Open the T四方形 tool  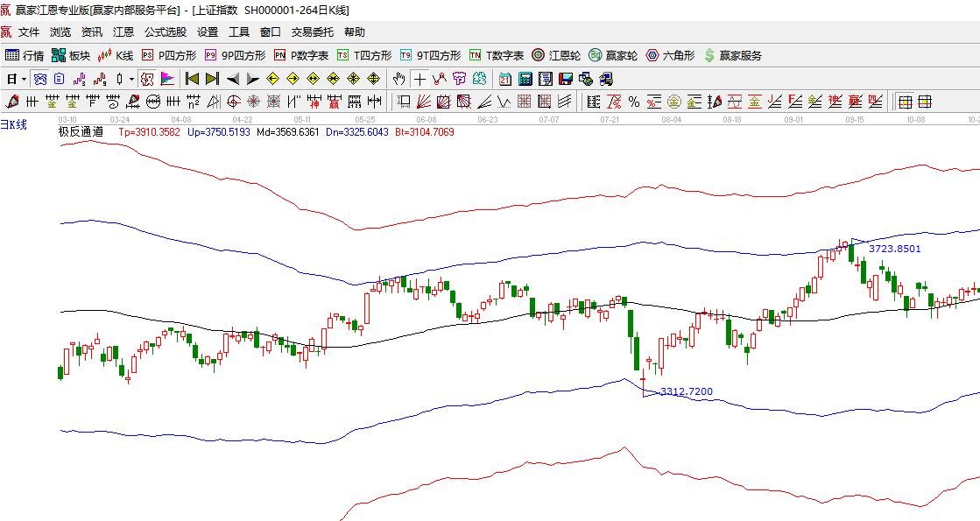[x=363, y=55]
